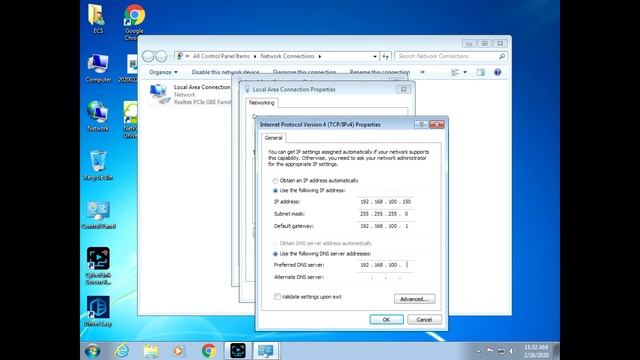Click the Help icon in Network Connections
The width and height of the screenshot is (640, 360).
click(x=497, y=72)
